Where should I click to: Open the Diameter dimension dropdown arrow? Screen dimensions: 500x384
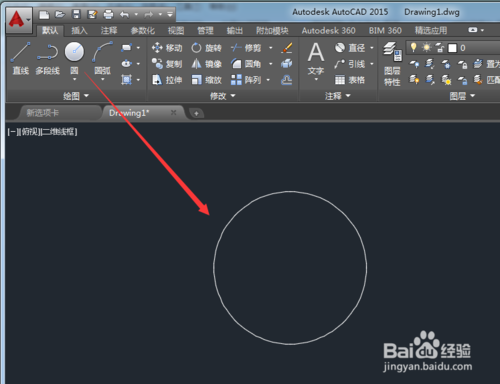[x=372, y=48]
